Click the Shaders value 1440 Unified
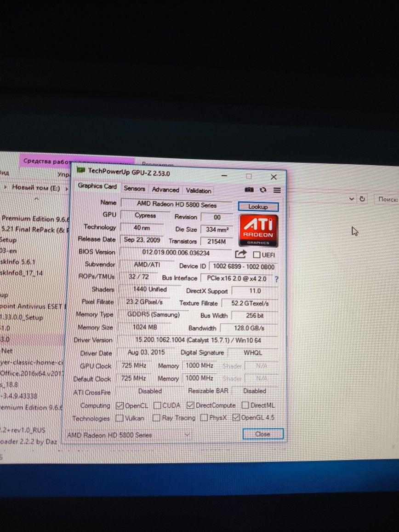The image size is (399, 532). click(x=150, y=289)
